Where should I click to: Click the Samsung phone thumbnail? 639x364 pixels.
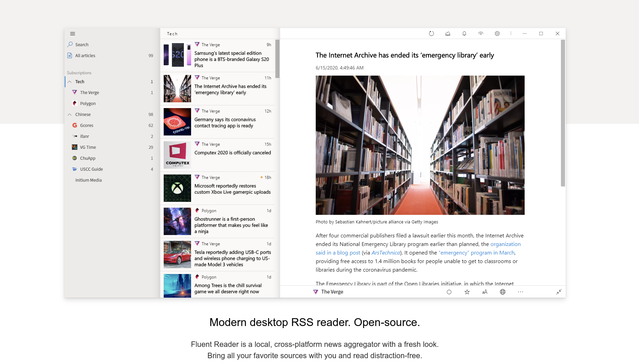click(x=177, y=55)
